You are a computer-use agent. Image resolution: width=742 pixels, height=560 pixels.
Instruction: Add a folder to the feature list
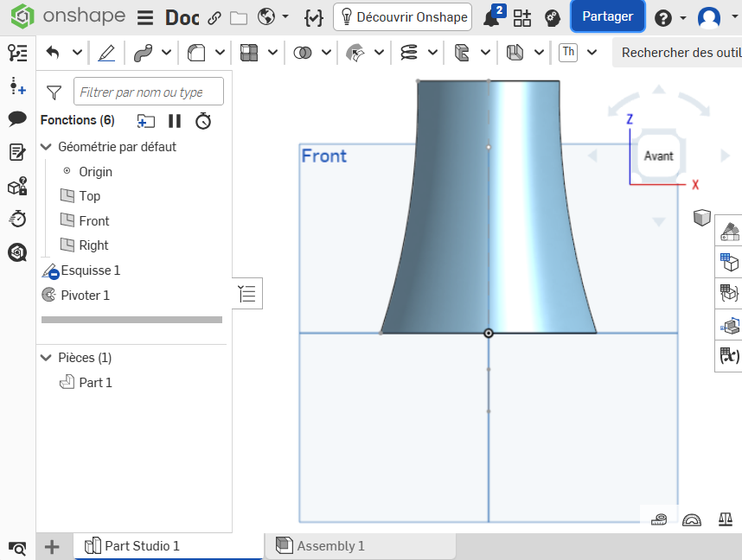[x=146, y=121]
